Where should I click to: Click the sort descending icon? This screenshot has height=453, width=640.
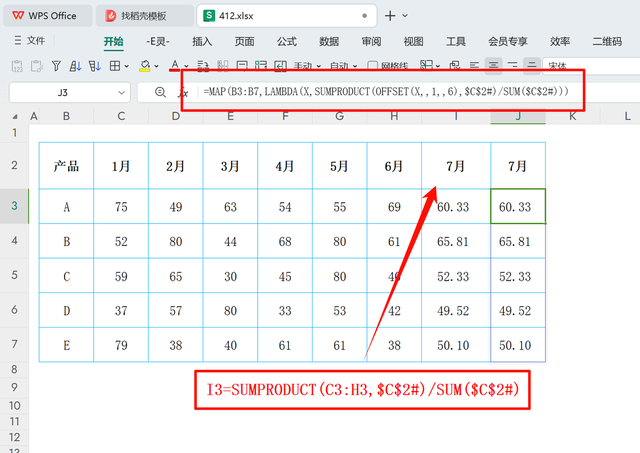[95, 66]
